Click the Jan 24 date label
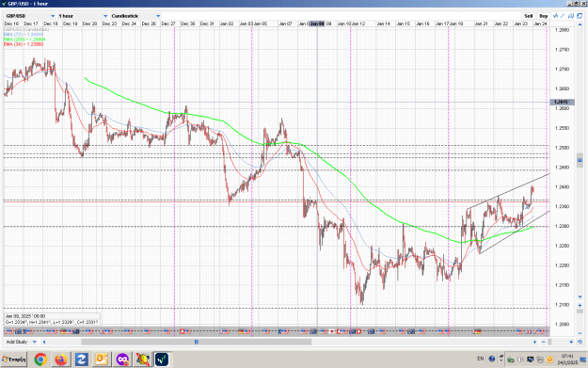The width and height of the screenshot is (588, 368). [x=540, y=24]
